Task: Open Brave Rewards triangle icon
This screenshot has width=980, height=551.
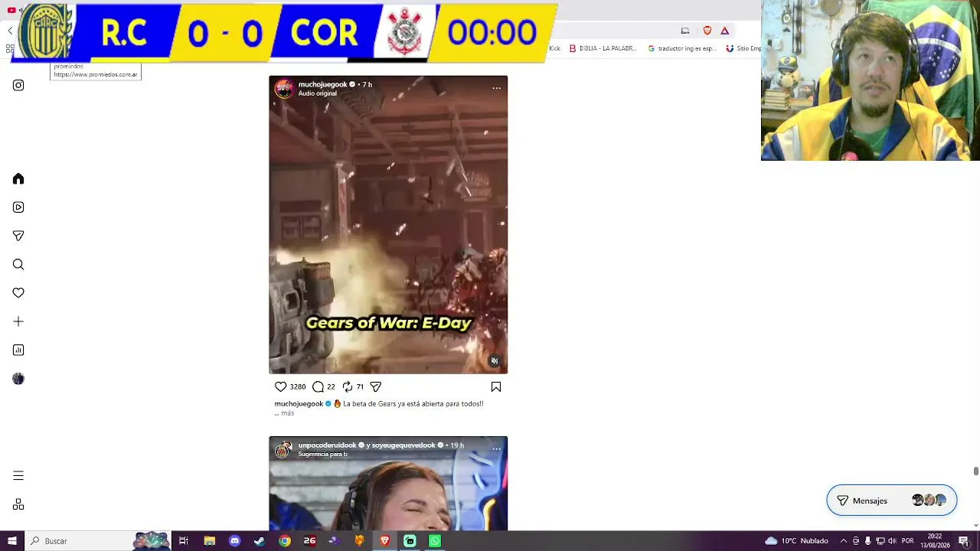Action: [725, 31]
